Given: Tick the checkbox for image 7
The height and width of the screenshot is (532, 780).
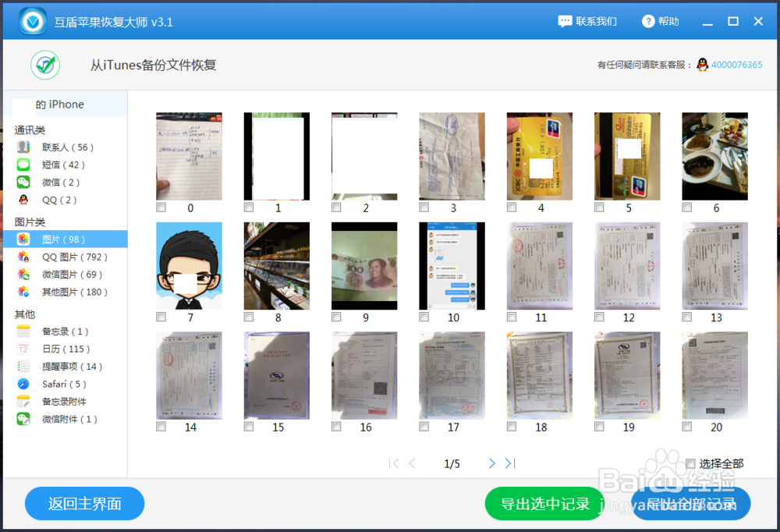Looking at the screenshot, I should [161, 317].
